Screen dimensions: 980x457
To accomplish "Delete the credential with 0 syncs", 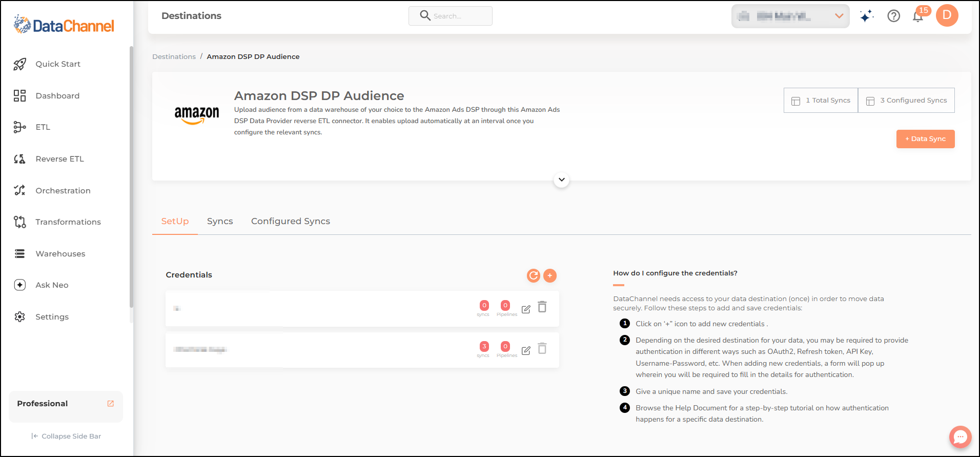I will 542,307.
